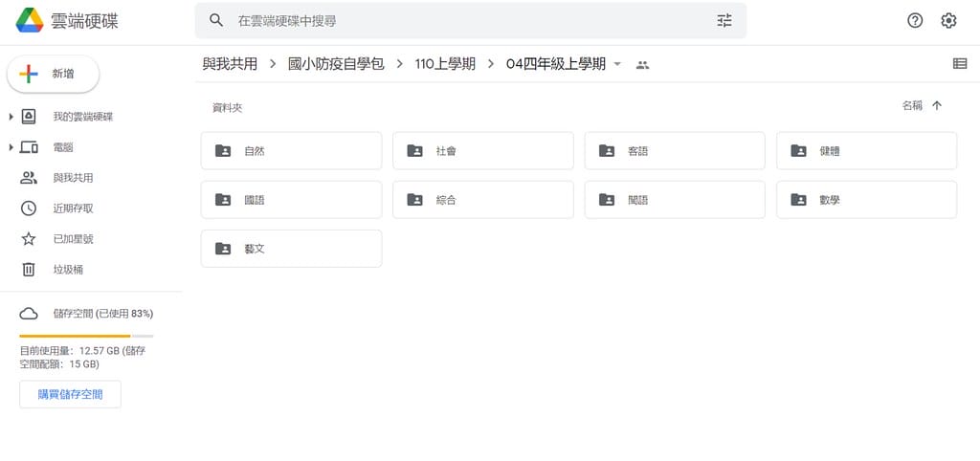This screenshot has width=980, height=461.
Task: Go to 110上學期 in breadcrumb
Action: (x=445, y=64)
